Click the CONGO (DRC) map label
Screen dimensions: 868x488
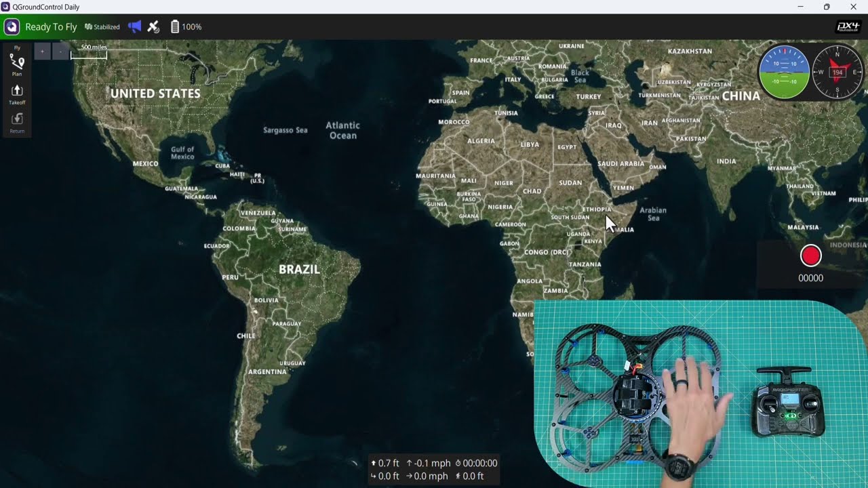547,252
